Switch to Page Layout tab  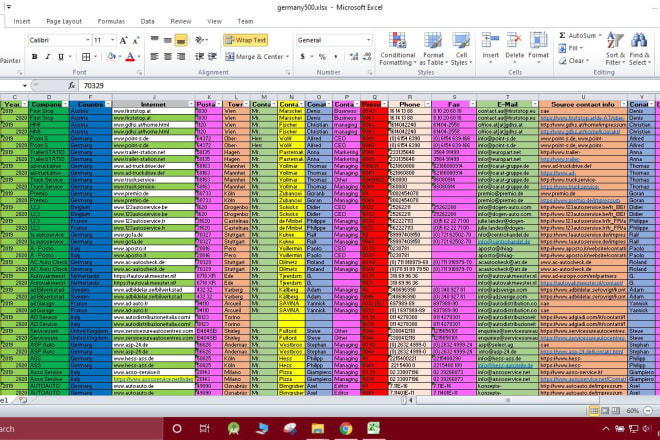pyautogui.click(x=64, y=21)
